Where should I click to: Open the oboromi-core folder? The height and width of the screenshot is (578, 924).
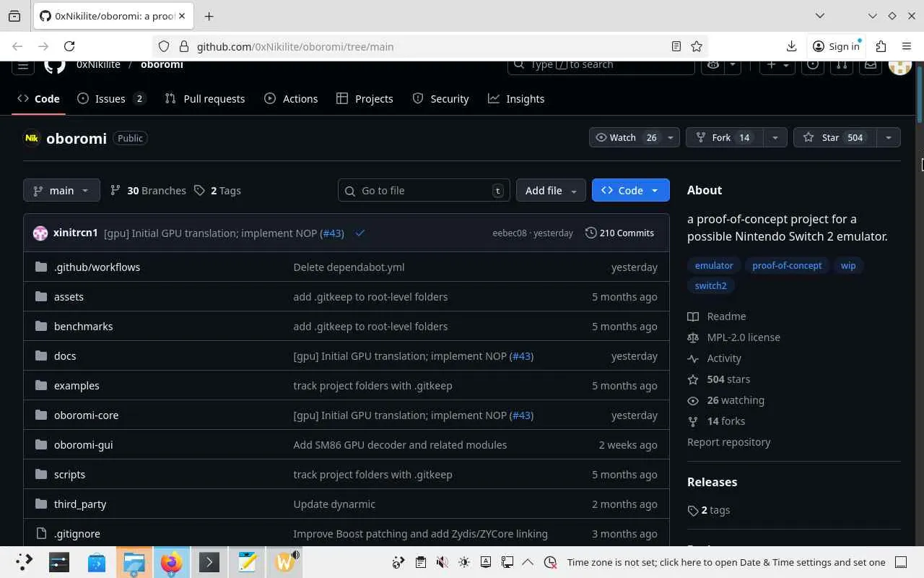click(x=86, y=415)
